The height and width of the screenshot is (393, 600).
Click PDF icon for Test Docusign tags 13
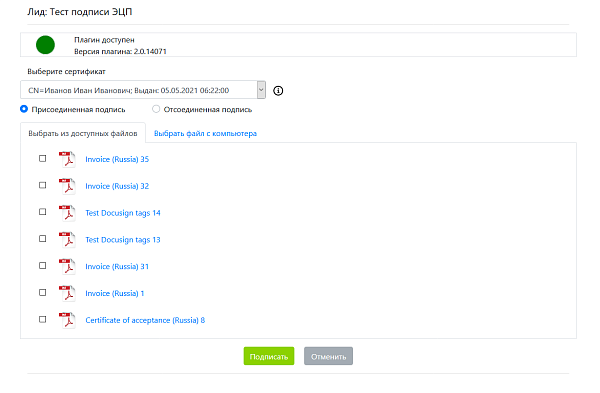pyautogui.click(x=67, y=240)
